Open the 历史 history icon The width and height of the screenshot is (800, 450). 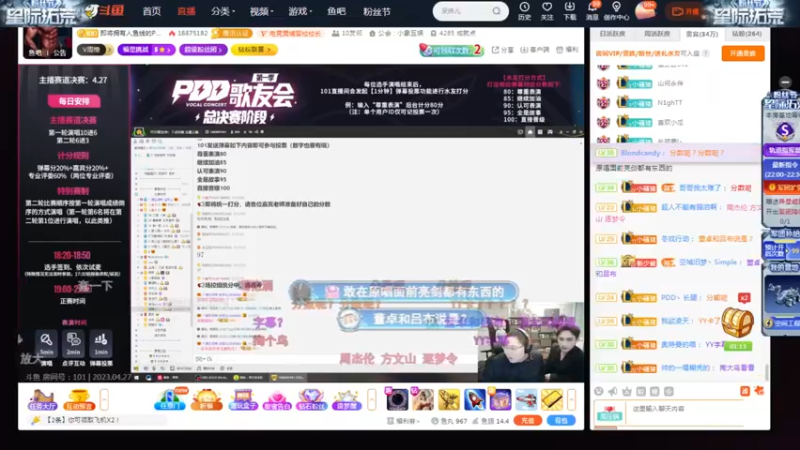[x=524, y=11]
